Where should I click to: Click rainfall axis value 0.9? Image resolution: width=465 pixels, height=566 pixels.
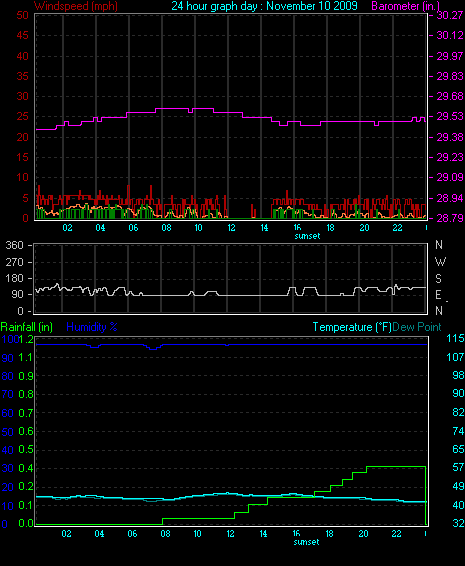26,376
